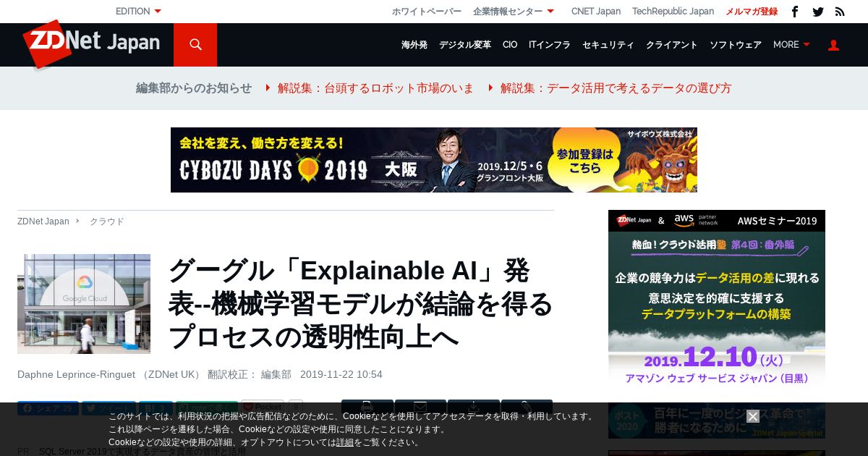Open 解説集：台頭するロボット市場のいま link
Screen dimensions: 868x456
coord(375,88)
